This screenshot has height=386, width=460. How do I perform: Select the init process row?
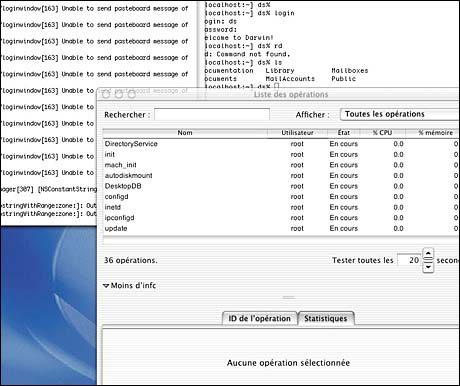tap(281, 154)
